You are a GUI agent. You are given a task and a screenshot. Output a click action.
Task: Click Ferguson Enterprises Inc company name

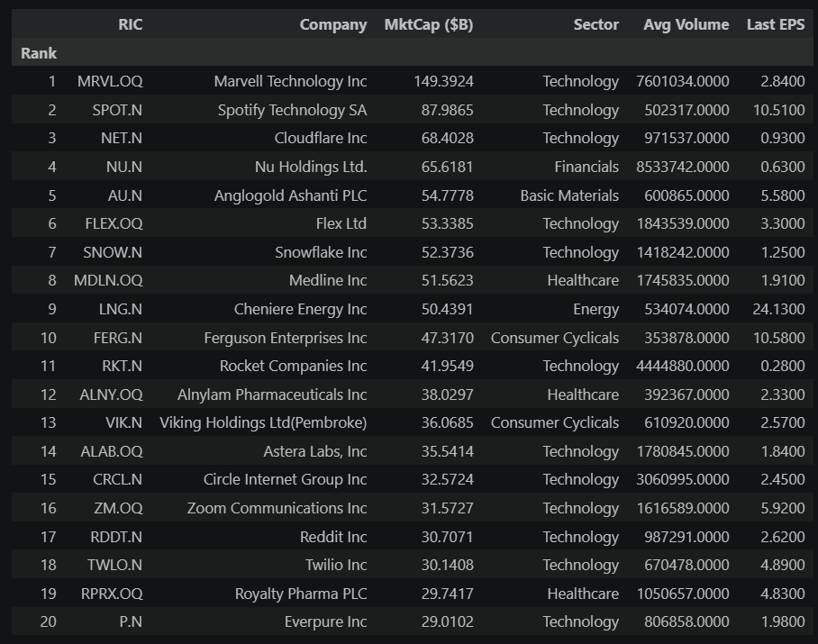tap(286, 338)
